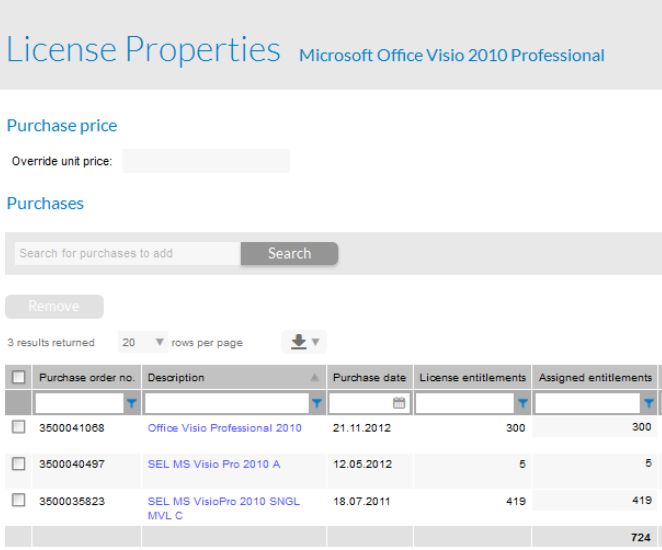The image size is (662, 550).
Task: Check the row for order 3500041068
Action: click(x=19, y=427)
